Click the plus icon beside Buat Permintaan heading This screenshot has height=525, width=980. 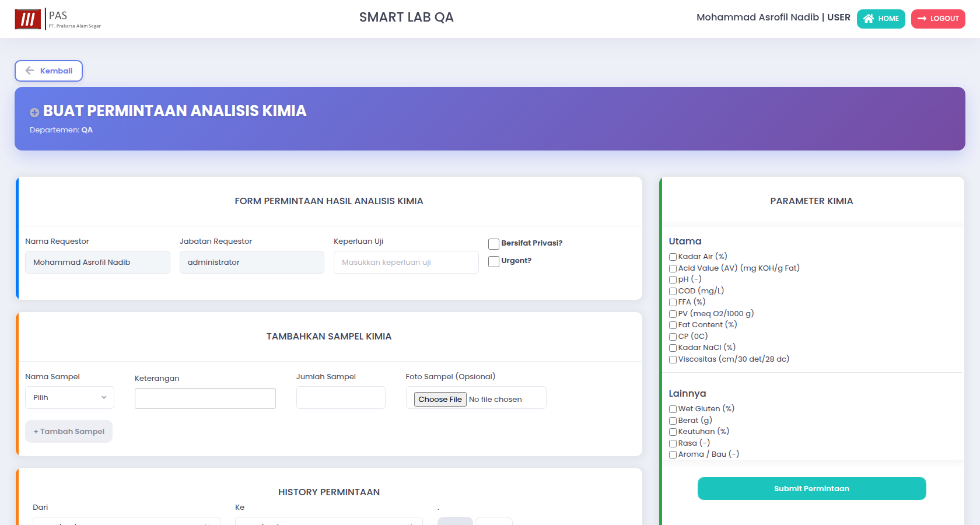coord(34,113)
